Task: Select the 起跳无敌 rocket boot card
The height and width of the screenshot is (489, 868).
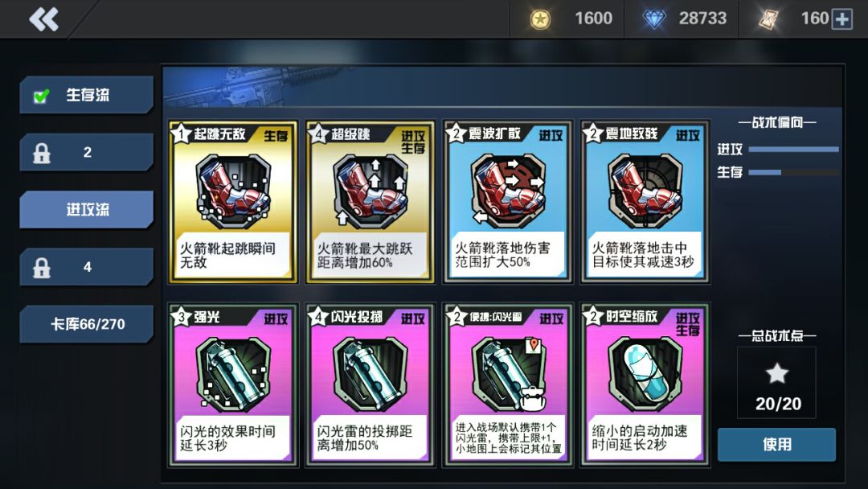Action: point(232,202)
